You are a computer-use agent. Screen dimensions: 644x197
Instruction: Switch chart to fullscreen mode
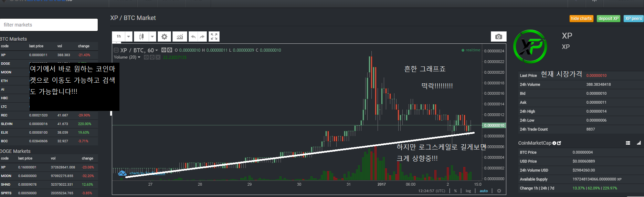pos(214,37)
